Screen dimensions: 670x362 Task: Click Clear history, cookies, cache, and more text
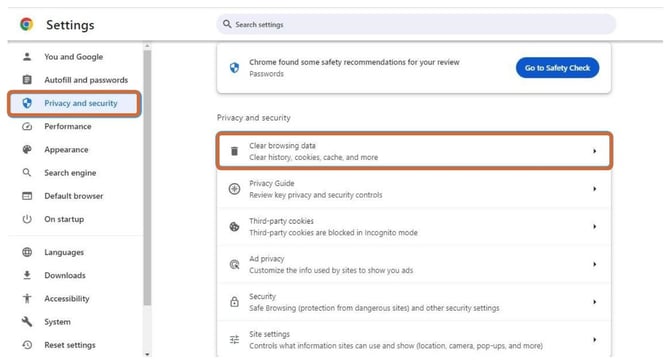[314, 157]
